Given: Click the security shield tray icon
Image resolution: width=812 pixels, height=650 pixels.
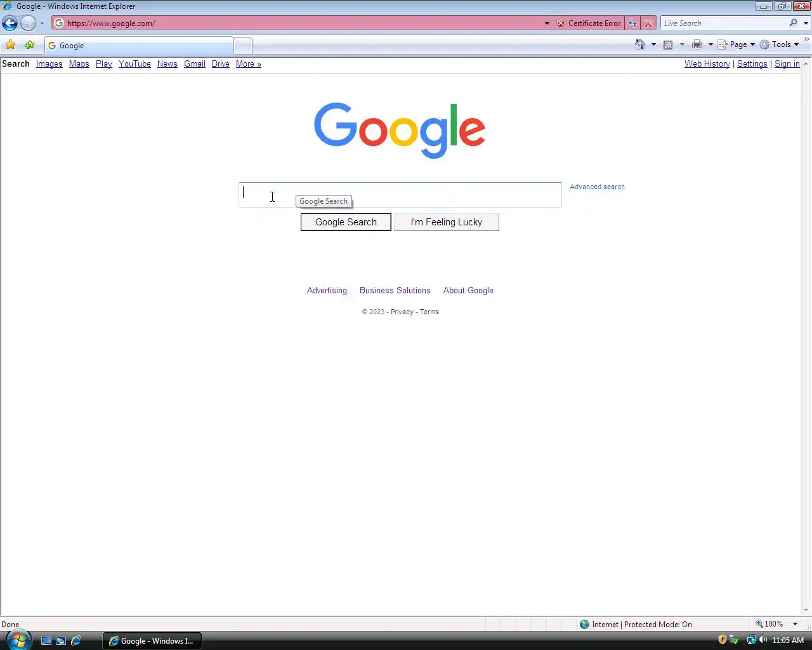Looking at the screenshot, I should (x=722, y=640).
